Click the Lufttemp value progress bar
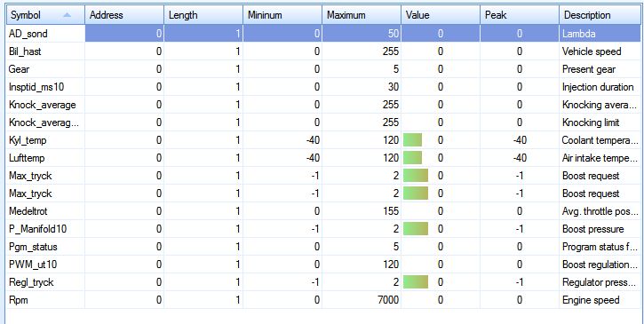Image resolution: width=644 pixels, height=324 pixels. click(x=413, y=158)
